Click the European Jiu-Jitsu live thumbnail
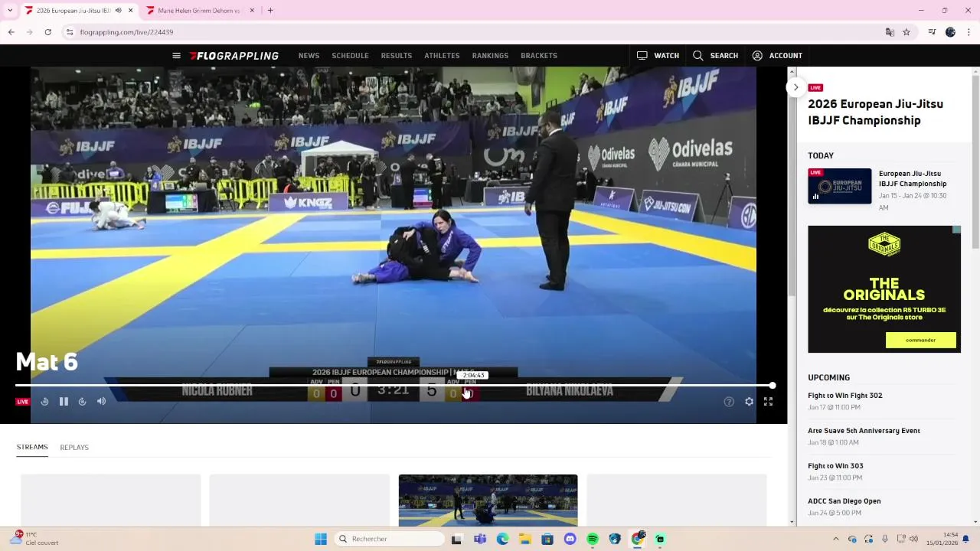 click(x=839, y=186)
